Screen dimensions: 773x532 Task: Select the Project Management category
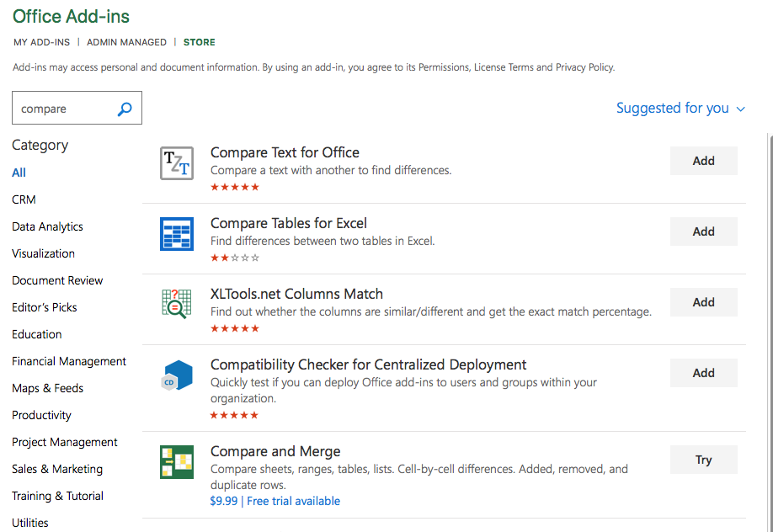(65, 442)
